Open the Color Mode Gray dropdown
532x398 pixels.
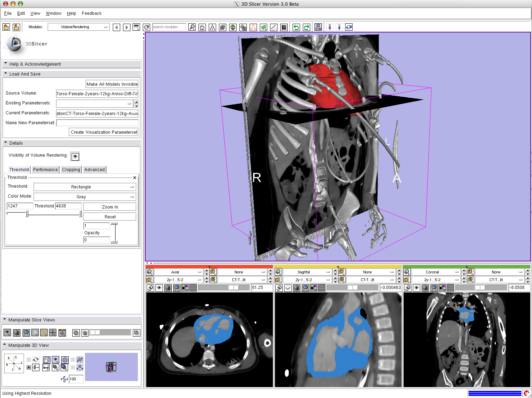coord(85,197)
